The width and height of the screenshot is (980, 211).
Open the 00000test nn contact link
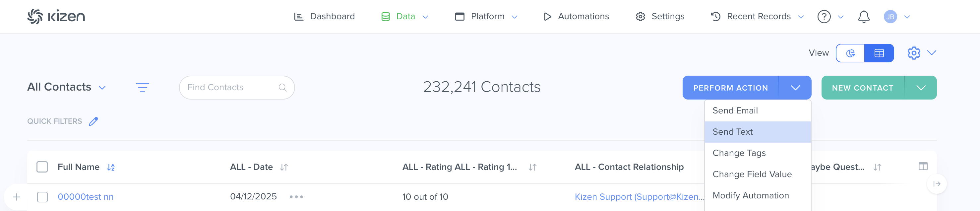tap(86, 197)
